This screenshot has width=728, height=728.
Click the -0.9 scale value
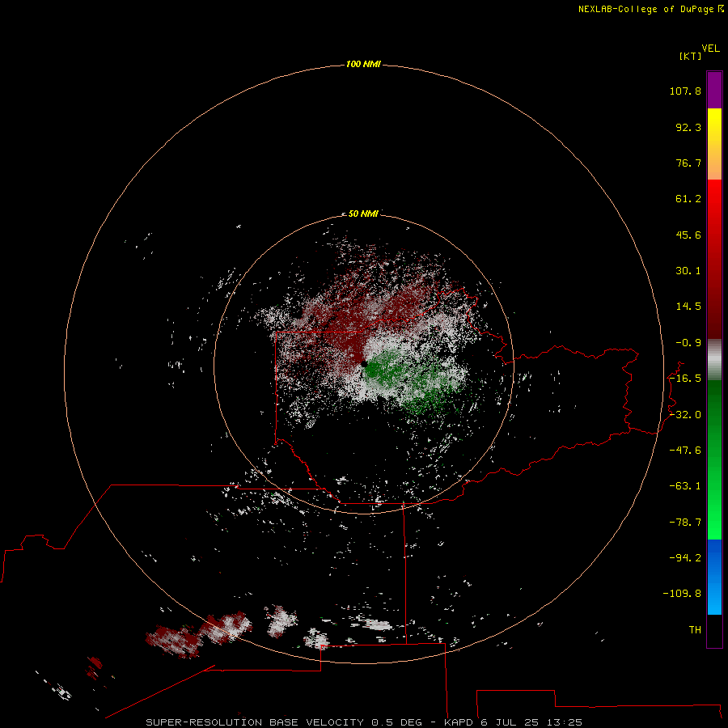[688, 343]
